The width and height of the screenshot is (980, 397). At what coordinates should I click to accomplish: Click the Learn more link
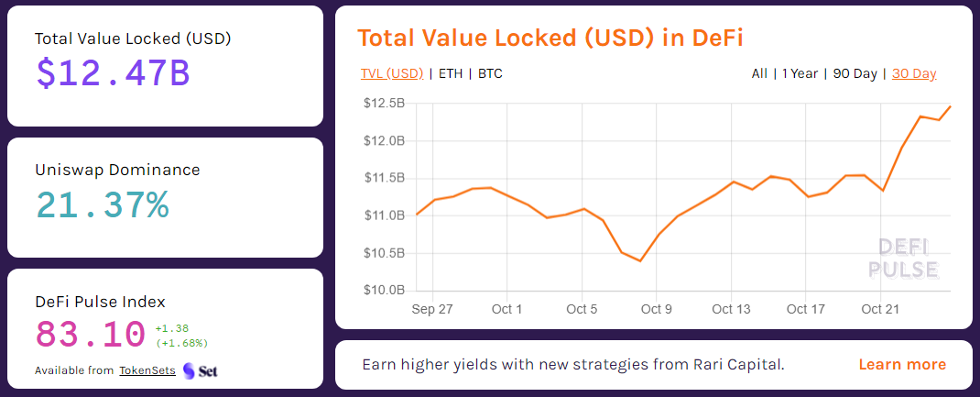click(902, 365)
